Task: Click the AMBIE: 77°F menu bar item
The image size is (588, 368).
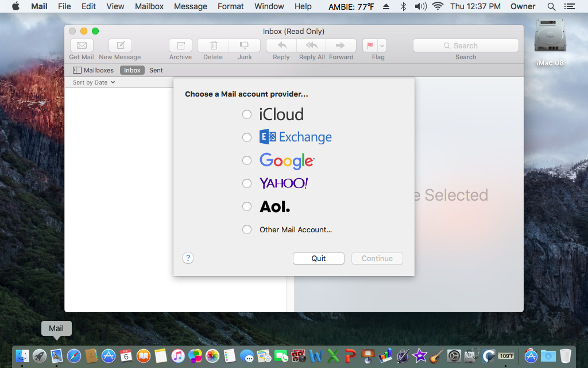Action: point(351,6)
